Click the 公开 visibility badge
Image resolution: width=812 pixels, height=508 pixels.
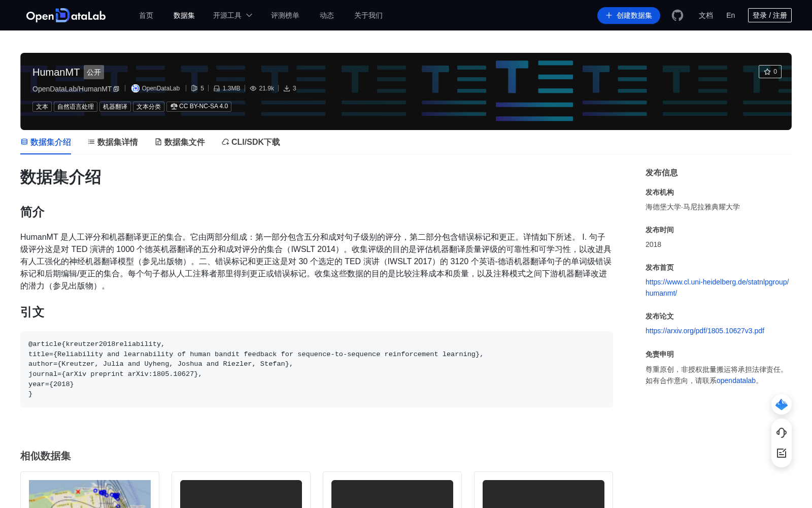point(94,72)
